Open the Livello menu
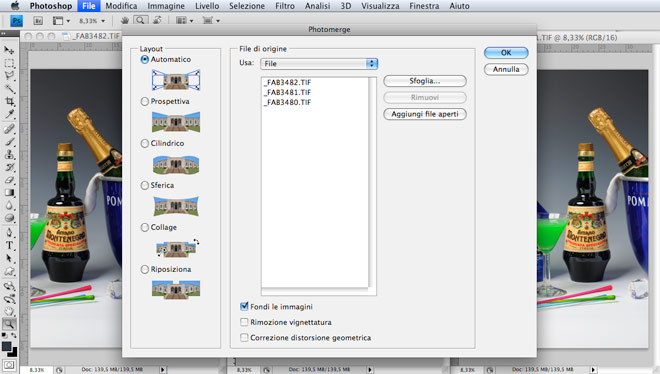This screenshot has width=660, height=374. pyautogui.click(x=207, y=6)
